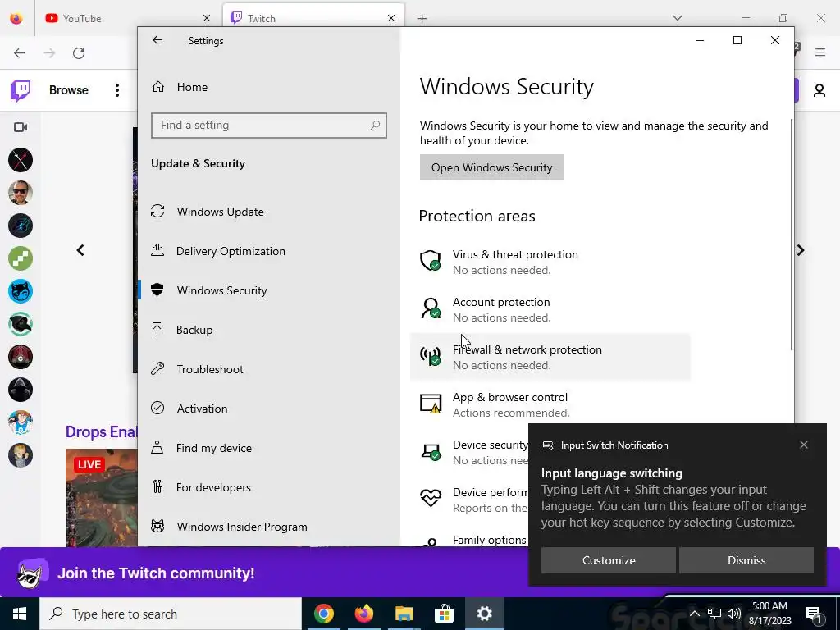Click Browse on Twitch
The width and height of the screenshot is (840, 630).
tap(69, 90)
